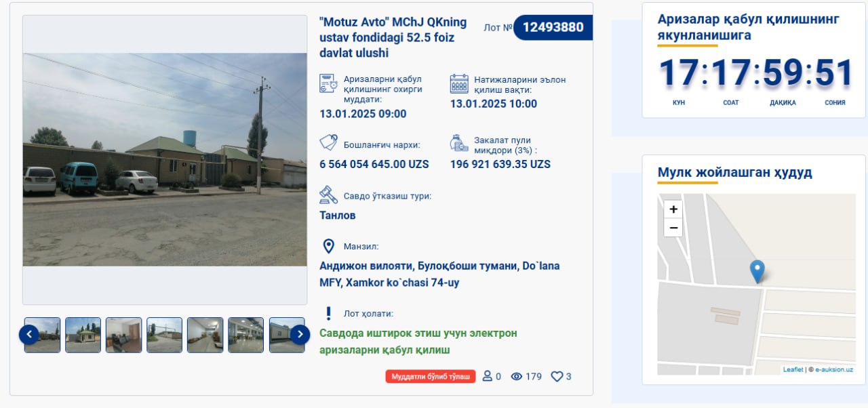Select fourth gallery thumbnail

click(x=165, y=335)
